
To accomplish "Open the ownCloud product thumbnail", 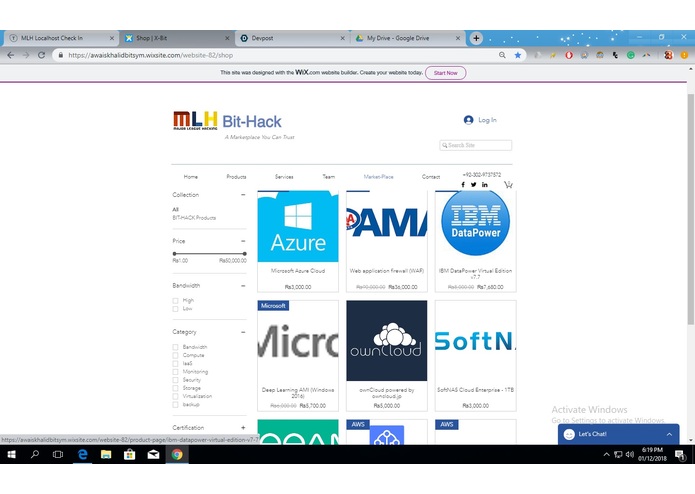I will (x=387, y=341).
